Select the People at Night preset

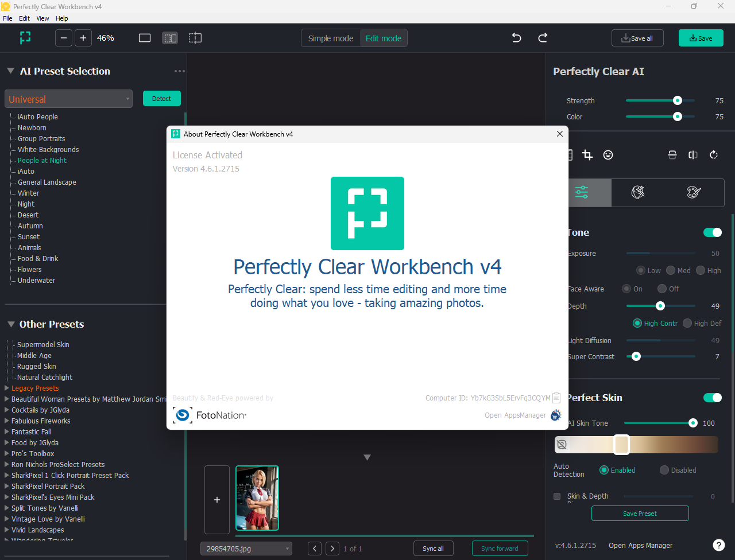pyautogui.click(x=42, y=161)
